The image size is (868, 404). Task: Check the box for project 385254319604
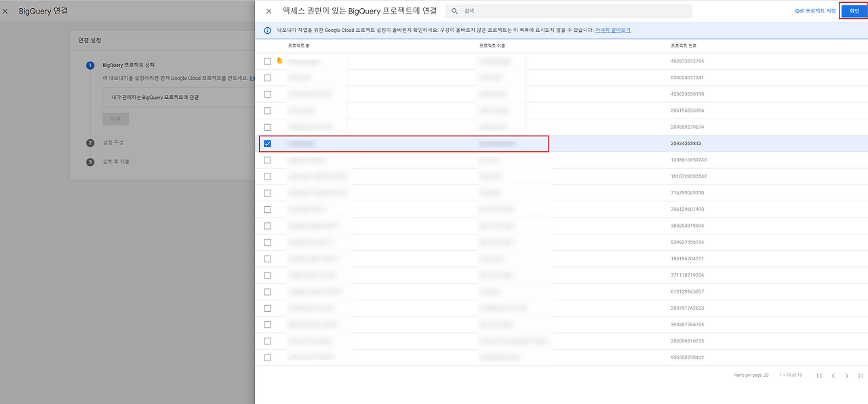point(267,226)
